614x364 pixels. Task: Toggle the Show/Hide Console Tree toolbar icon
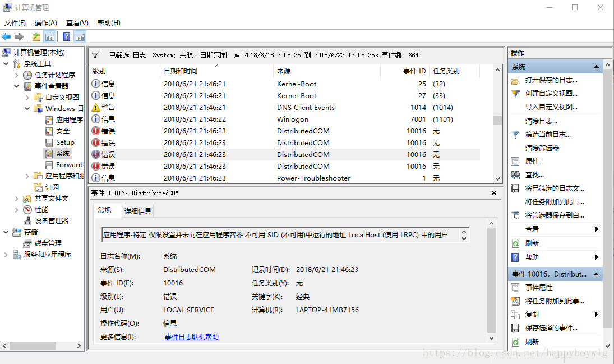tap(50, 37)
